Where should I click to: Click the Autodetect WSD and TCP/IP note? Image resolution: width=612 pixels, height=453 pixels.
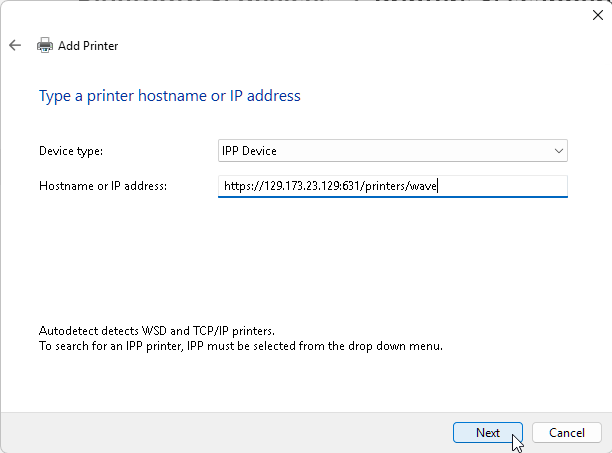click(x=156, y=330)
